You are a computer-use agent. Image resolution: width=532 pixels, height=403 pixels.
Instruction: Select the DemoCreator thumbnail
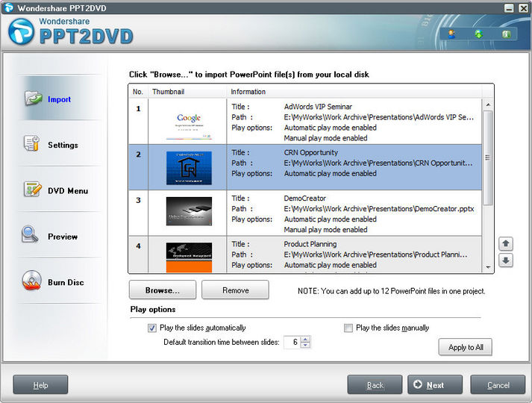click(x=189, y=211)
